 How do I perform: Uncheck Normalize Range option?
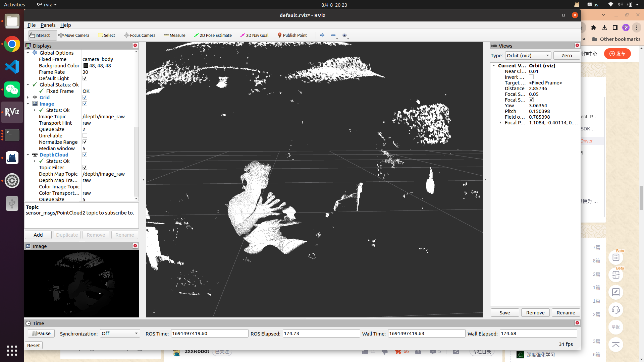point(85,142)
